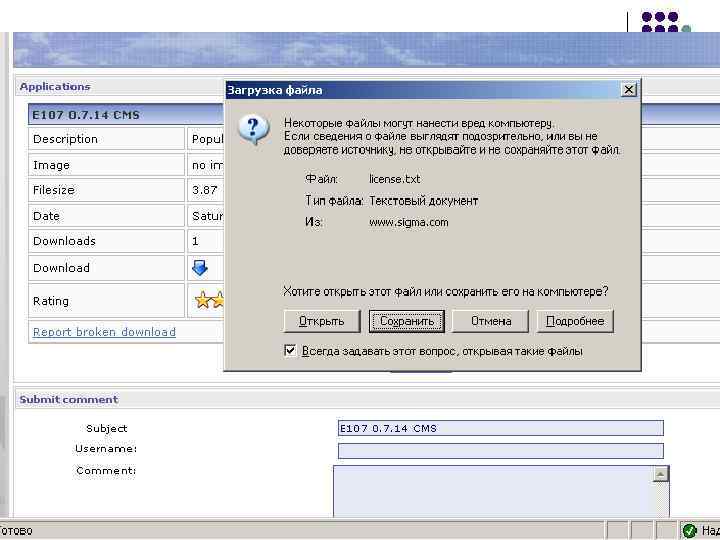Click the first gold rating star
Screen dimensions: 720x540
[x=202, y=301]
